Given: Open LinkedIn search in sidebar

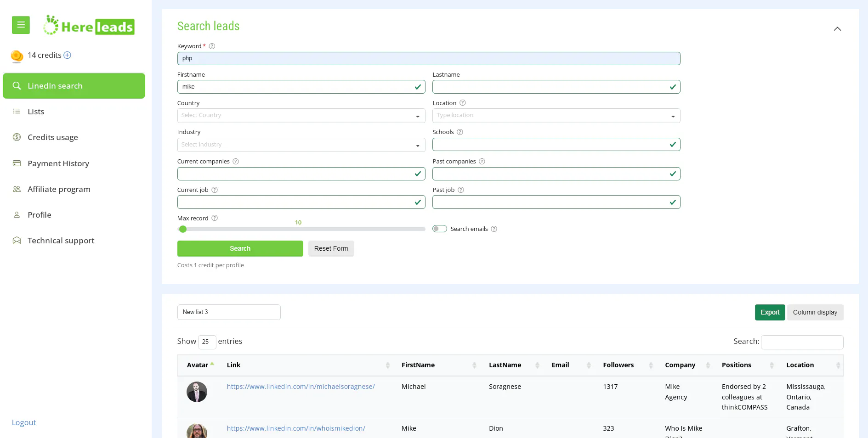Looking at the screenshot, I should pyautogui.click(x=74, y=86).
